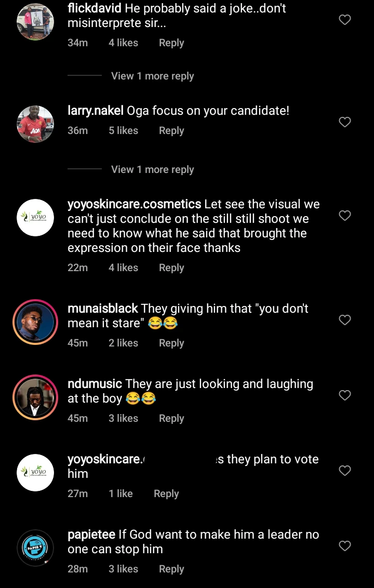Viewport: 374px width, 588px height.
Task: Like flickdavid's comment with the heart
Action: [x=345, y=20]
